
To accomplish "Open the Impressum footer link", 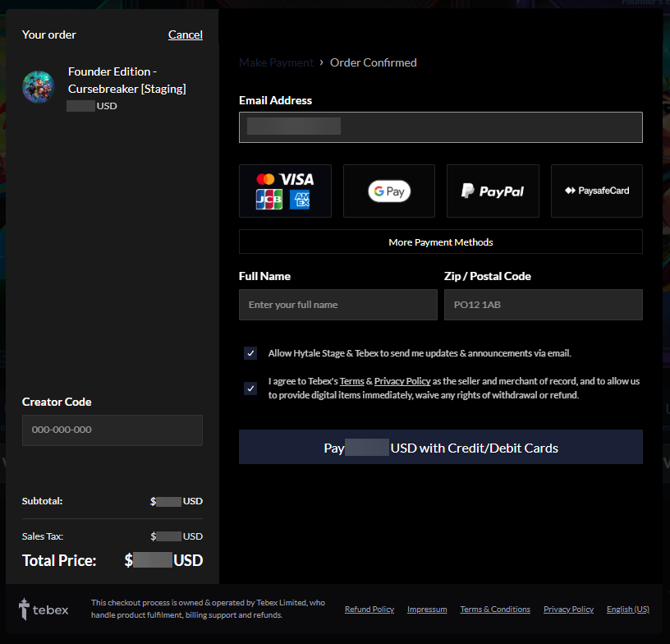I will [427, 609].
